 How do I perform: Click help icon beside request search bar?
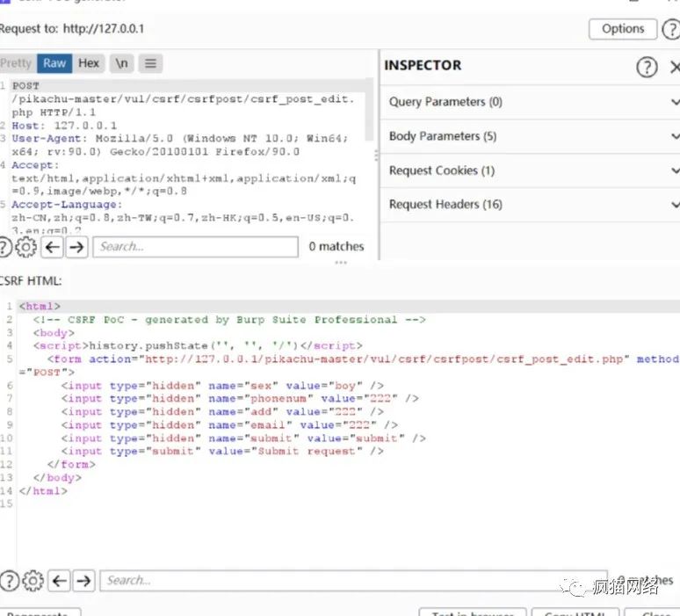(4, 247)
